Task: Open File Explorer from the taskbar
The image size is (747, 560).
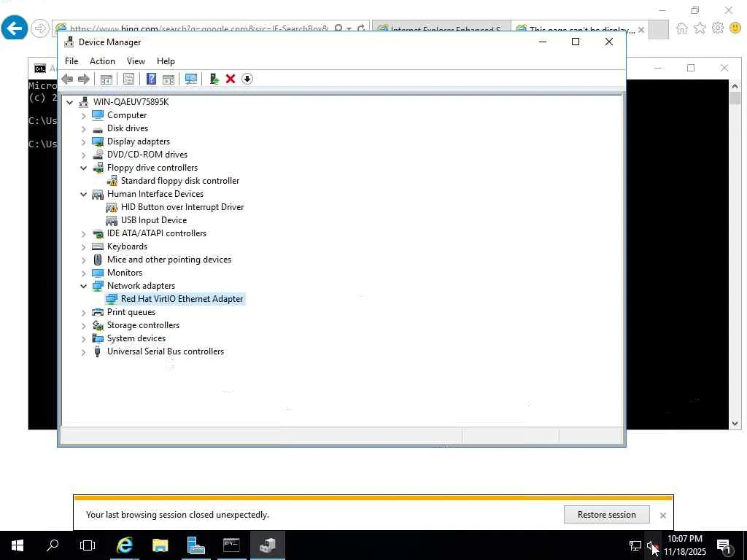Action: tap(160, 545)
